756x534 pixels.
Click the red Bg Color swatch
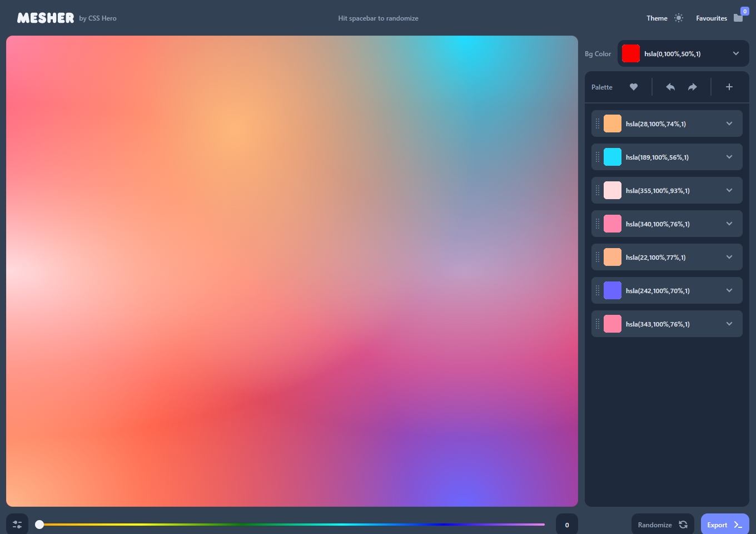click(631, 53)
